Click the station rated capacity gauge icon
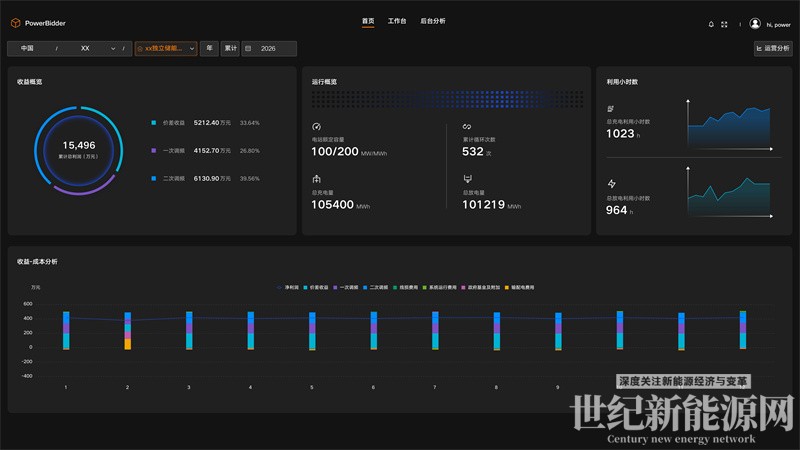 316,126
